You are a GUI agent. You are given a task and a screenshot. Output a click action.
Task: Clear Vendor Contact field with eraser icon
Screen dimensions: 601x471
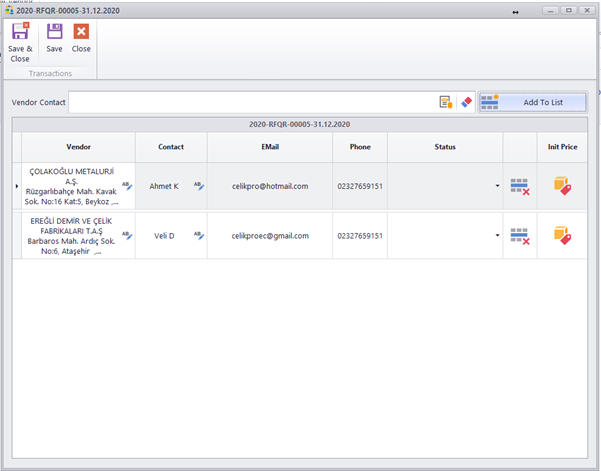coord(465,102)
